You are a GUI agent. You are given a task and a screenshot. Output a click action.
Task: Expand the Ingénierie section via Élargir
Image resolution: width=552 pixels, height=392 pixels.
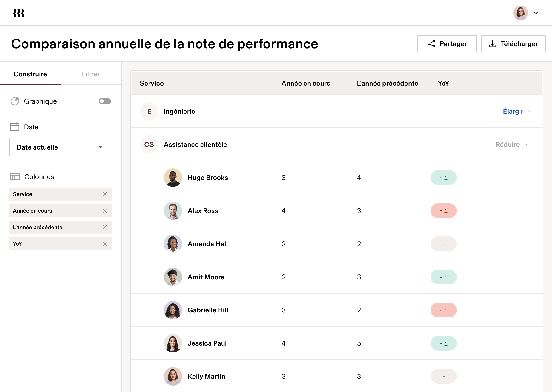(x=514, y=111)
